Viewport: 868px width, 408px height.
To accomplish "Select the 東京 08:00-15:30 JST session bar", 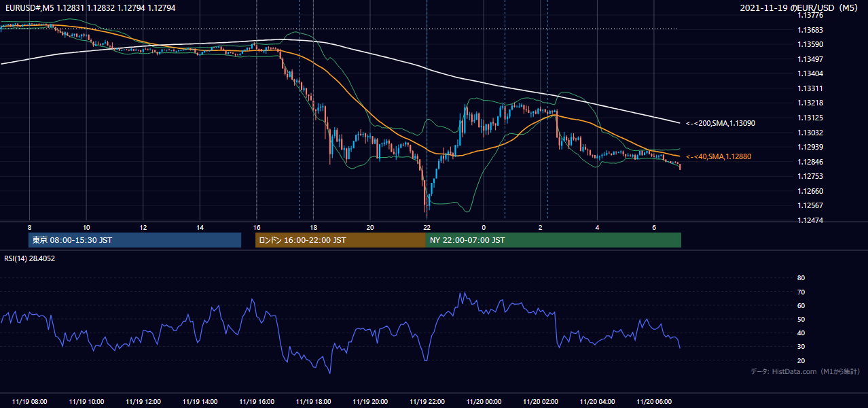I will pyautogui.click(x=134, y=240).
